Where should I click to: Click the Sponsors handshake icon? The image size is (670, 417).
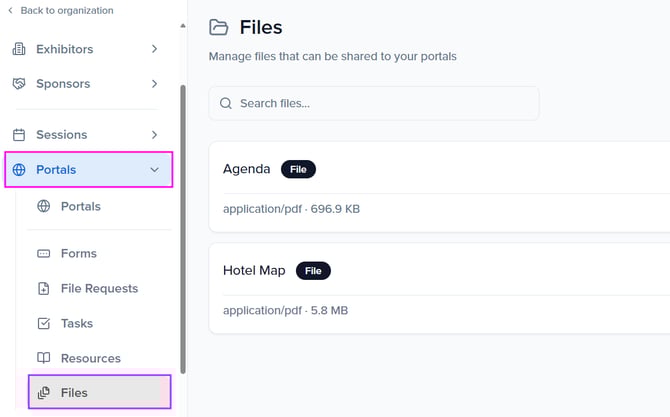click(18, 84)
